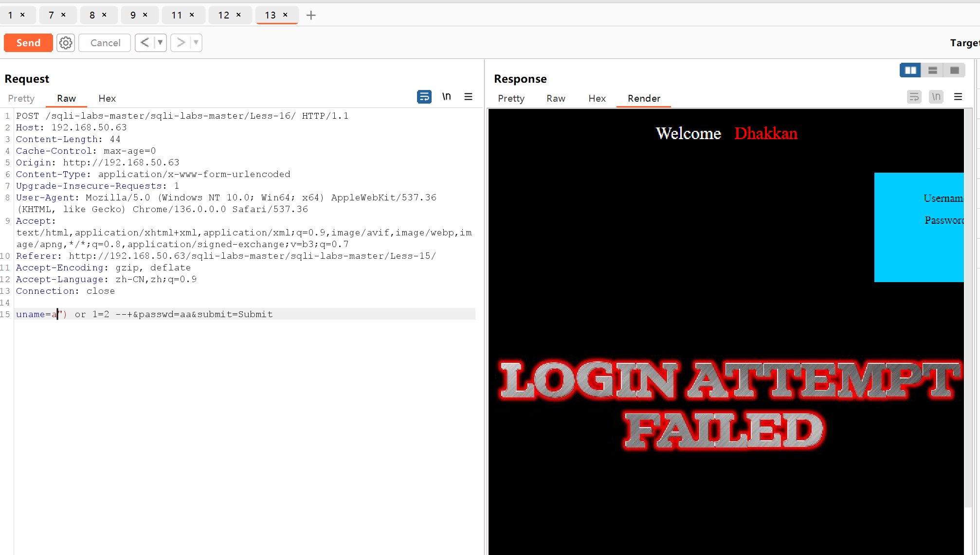Toggle line wrap in Response panel
This screenshot has width=980, height=555.
tap(914, 97)
